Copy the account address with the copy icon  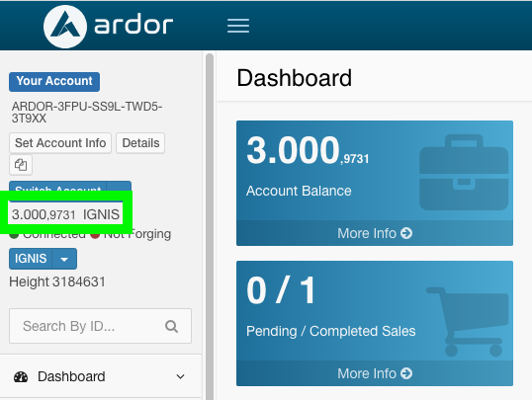pyautogui.click(x=21, y=165)
